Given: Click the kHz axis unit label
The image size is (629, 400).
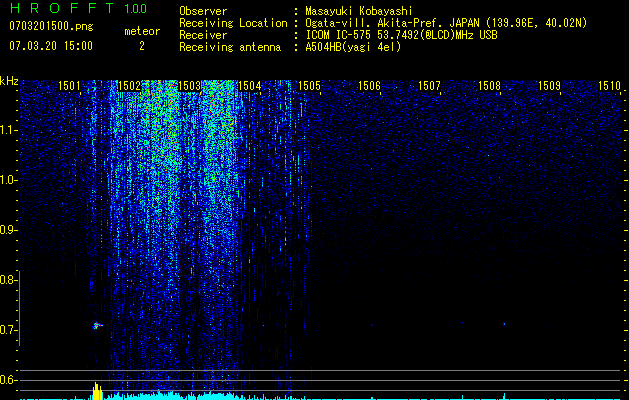Looking at the screenshot, I should point(9,81).
